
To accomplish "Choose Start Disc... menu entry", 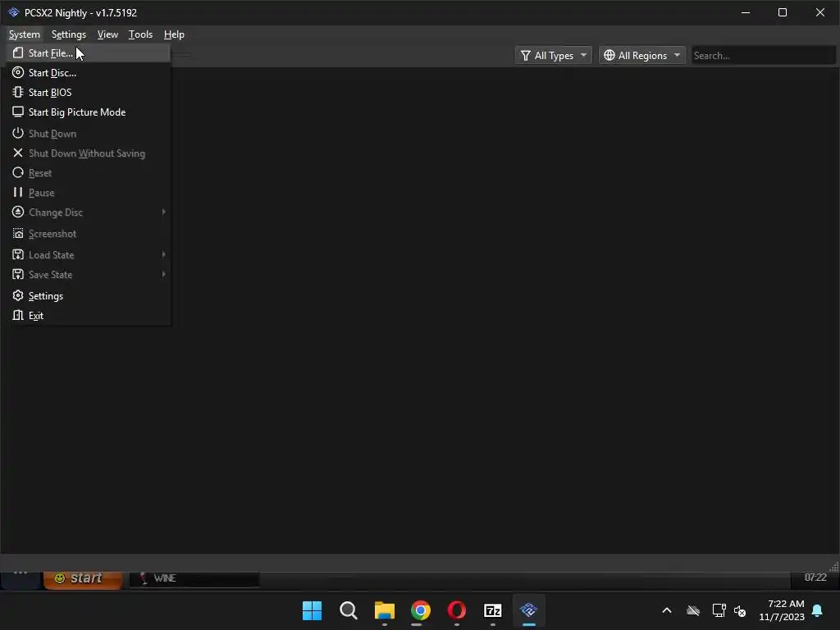I will [x=89, y=72].
